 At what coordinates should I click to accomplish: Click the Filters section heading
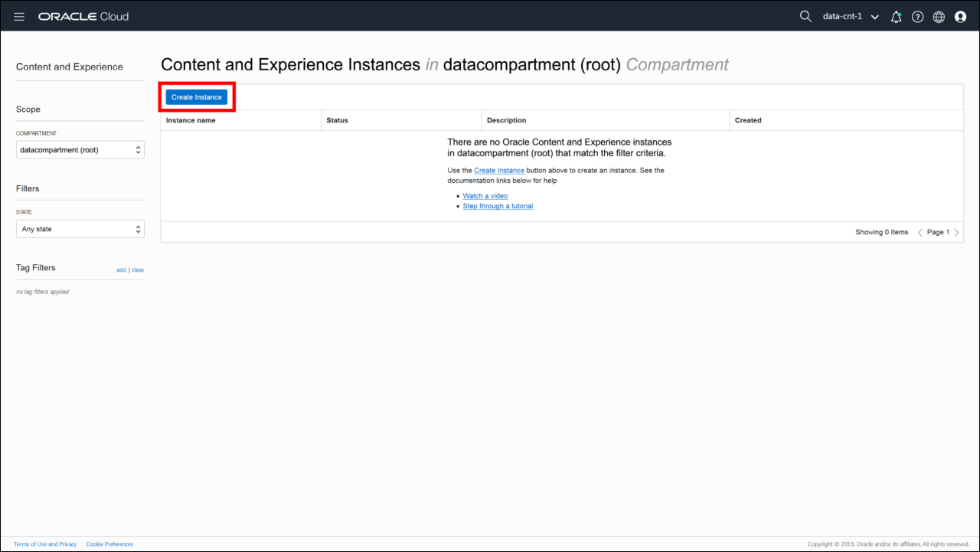pyautogui.click(x=28, y=188)
